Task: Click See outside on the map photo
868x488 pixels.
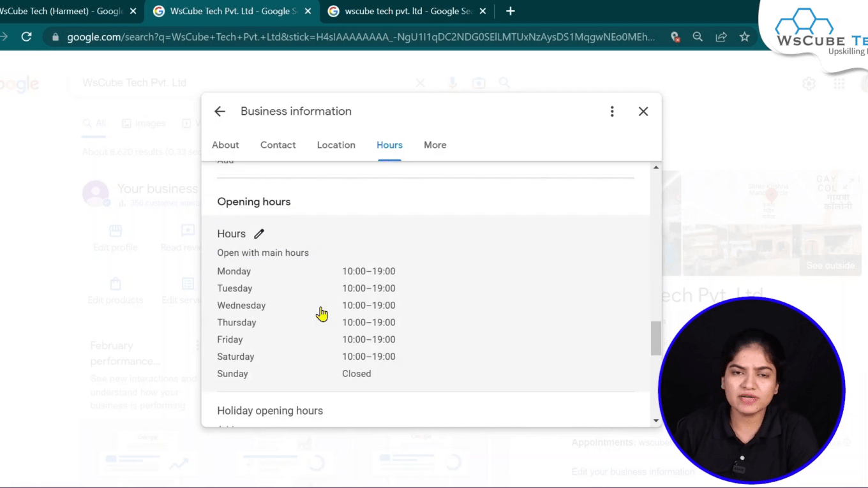Action: click(x=830, y=265)
